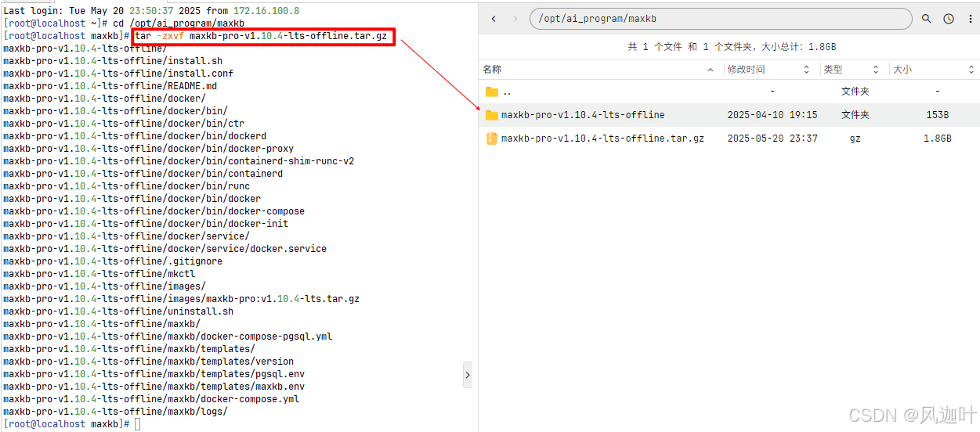Click the mkctl output line
The height and width of the screenshot is (432, 980).
99,274
